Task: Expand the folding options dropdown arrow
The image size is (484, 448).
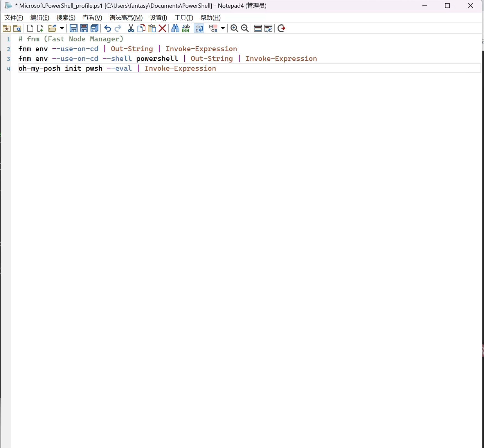Action: click(223, 28)
